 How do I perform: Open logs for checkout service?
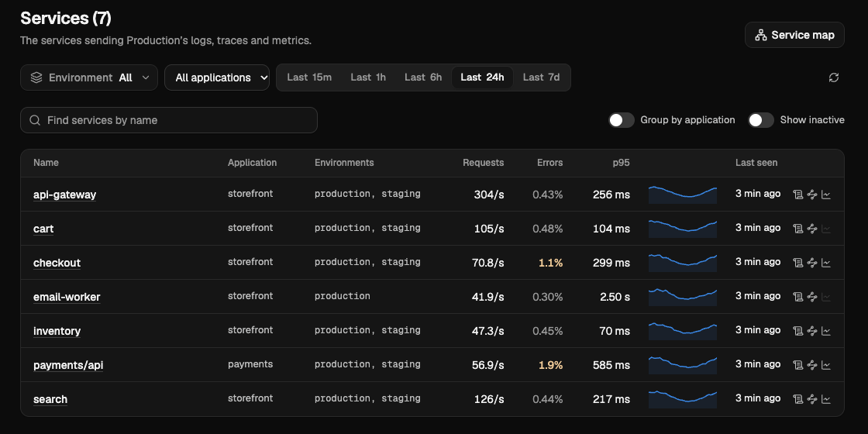(x=797, y=263)
